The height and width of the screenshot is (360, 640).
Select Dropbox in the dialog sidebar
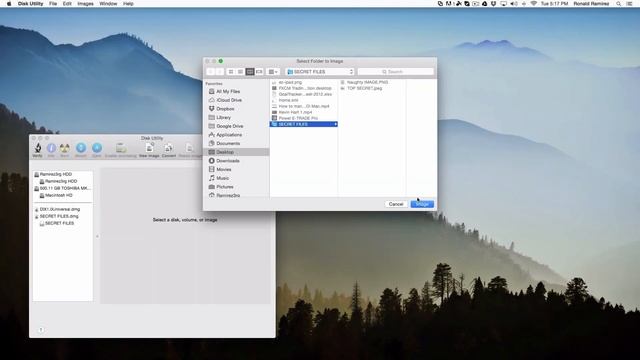pyautogui.click(x=225, y=109)
